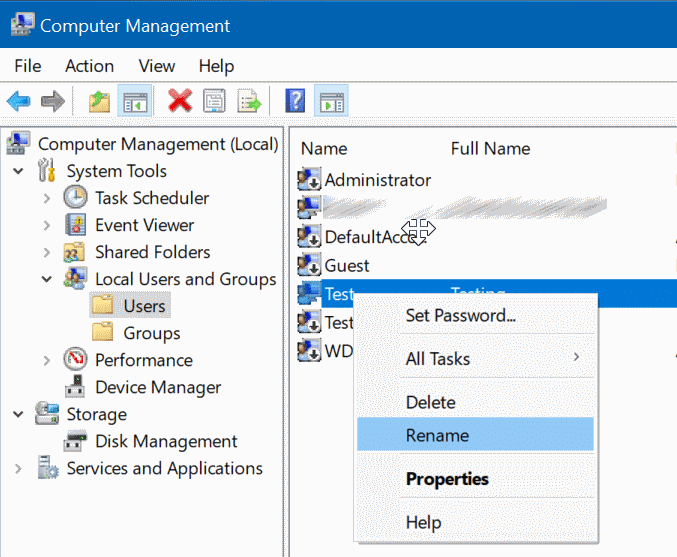The height and width of the screenshot is (557, 677).
Task: Choose Rename from context menu
Action: pyautogui.click(x=475, y=435)
